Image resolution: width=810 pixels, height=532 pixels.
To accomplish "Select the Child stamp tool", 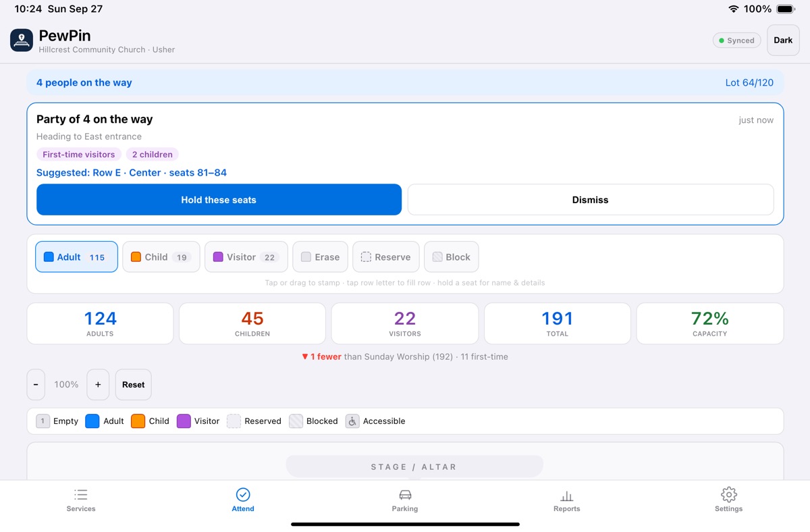I will (x=161, y=257).
